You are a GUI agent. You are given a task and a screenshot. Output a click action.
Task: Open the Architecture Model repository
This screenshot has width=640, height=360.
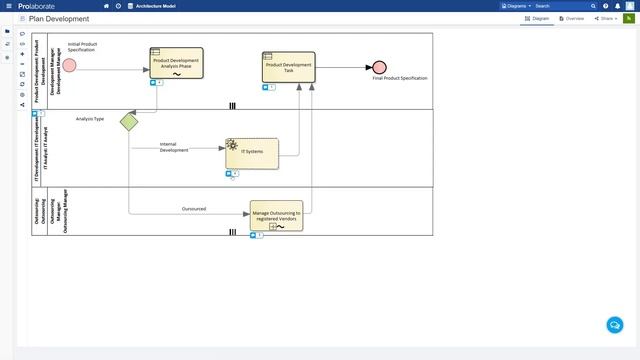(x=152, y=6)
